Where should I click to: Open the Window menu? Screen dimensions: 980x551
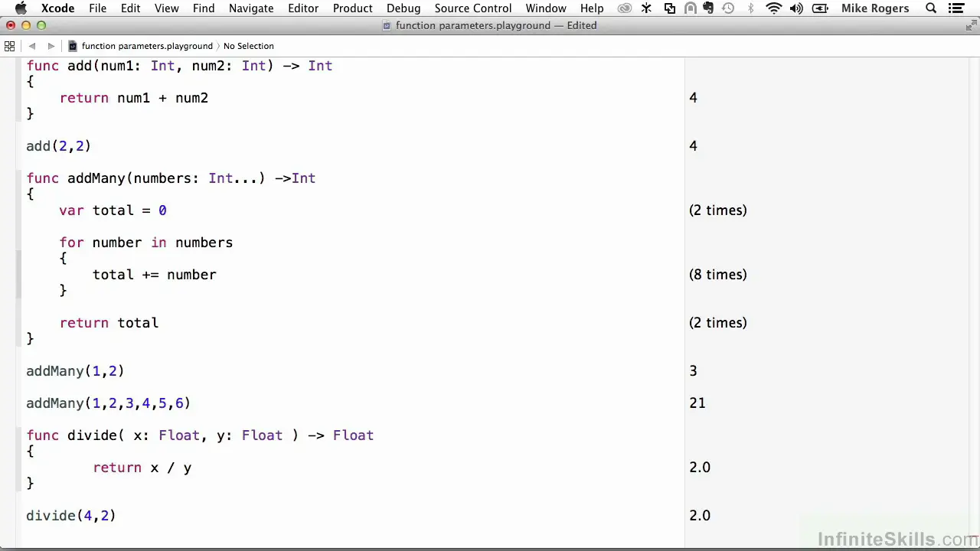click(546, 8)
